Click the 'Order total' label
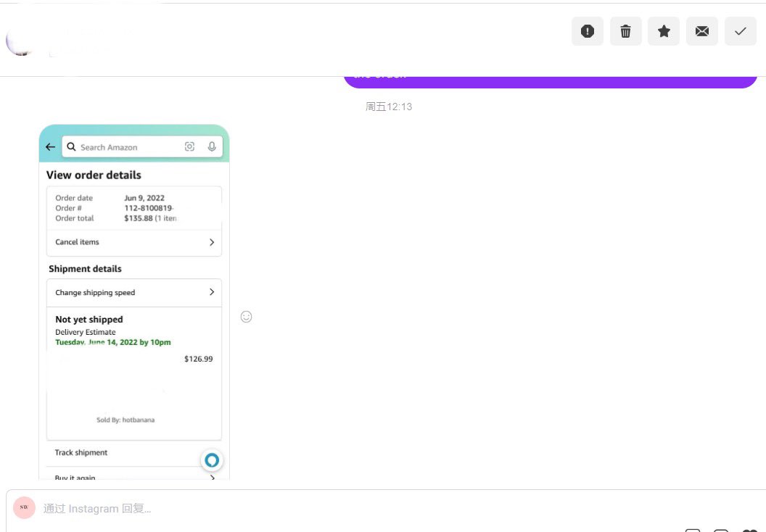The width and height of the screenshot is (766, 532). point(74,218)
